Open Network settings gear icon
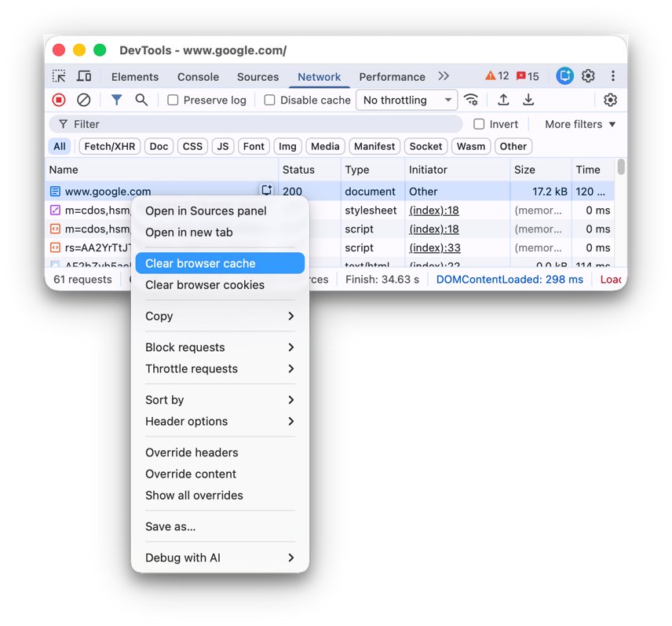672x626 pixels. (x=610, y=100)
